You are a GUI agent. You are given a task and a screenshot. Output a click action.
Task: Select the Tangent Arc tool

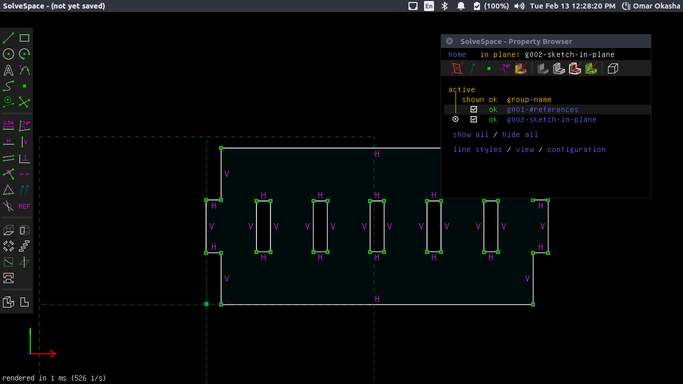[x=24, y=70]
